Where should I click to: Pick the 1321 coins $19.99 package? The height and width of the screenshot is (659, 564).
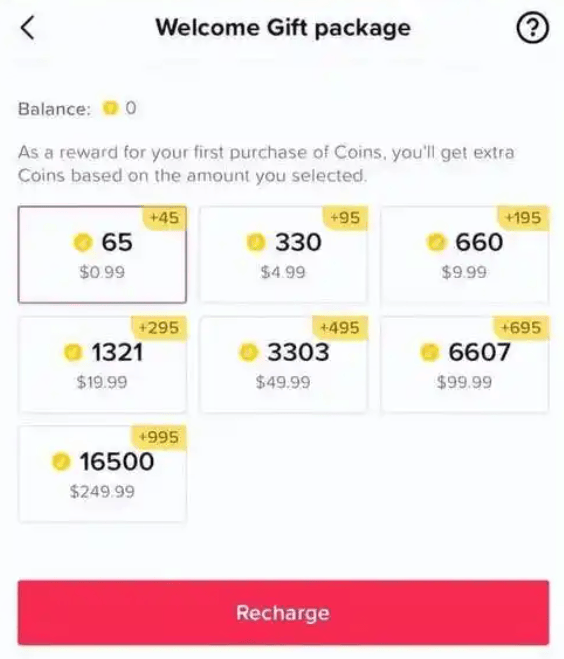[102, 364]
